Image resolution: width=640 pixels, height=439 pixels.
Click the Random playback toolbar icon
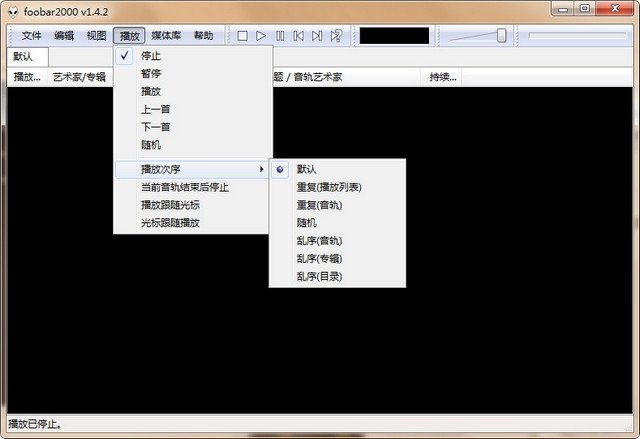coord(336,36)
